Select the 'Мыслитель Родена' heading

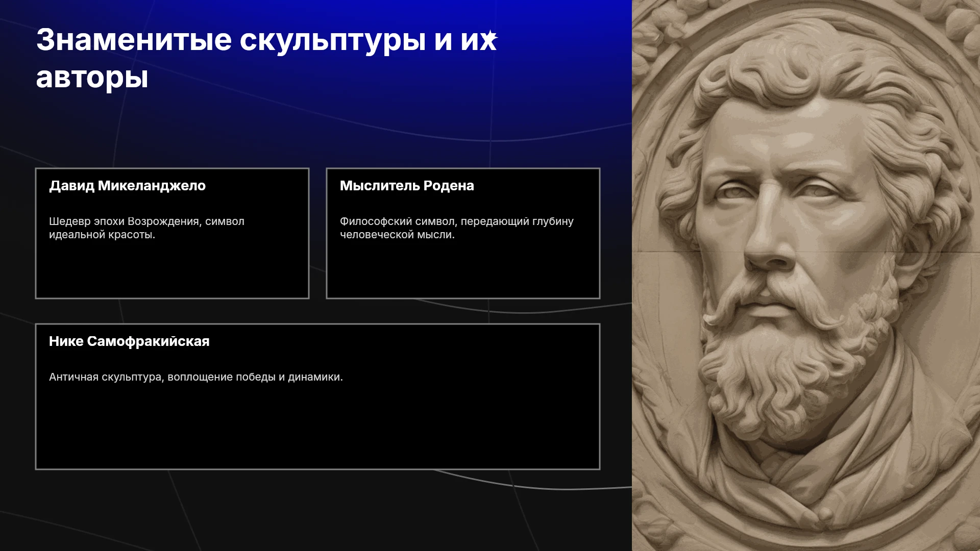[407, 186]
